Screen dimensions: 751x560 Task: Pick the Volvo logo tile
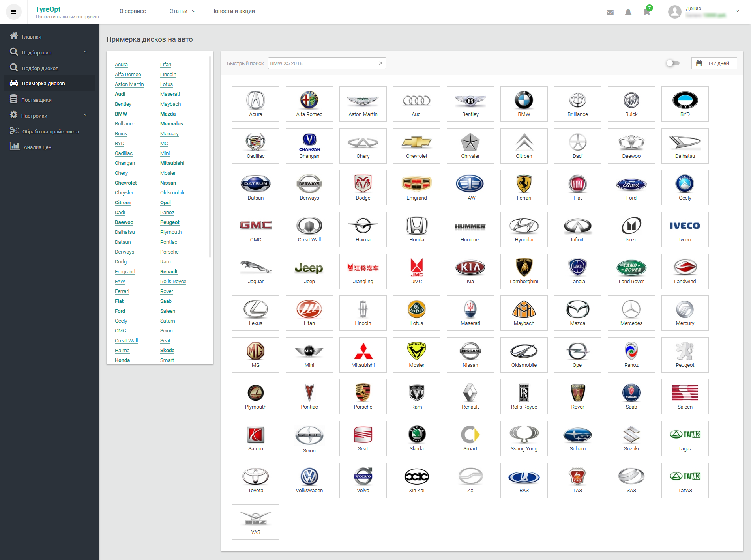click(x=363, y=480)
